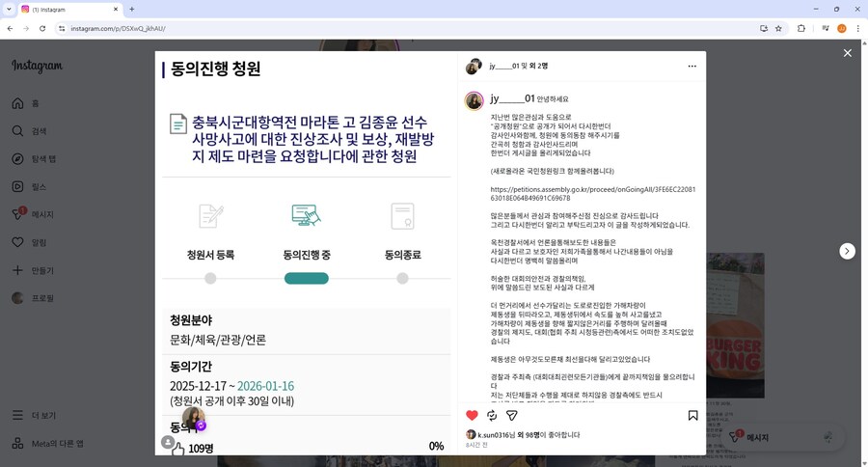Click the Burger King post thumbnail behind dialog
Image resolution: width=868 pixels, height=467 pixels.
tap(735, 325)
